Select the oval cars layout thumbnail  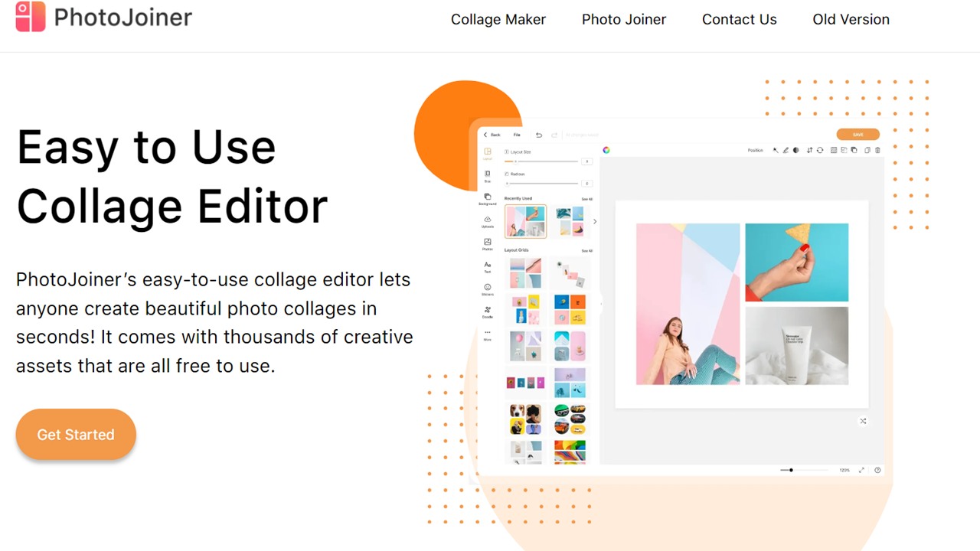[570, 419]
